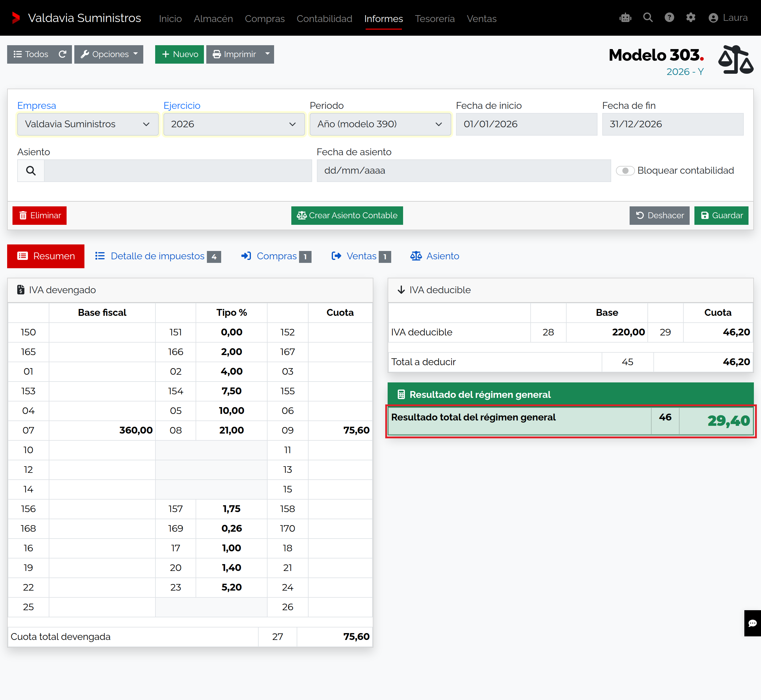This screenshot has height=700, width=761.
Task: Switch to Detalle de impuestos tab
Action: point(158,256)
